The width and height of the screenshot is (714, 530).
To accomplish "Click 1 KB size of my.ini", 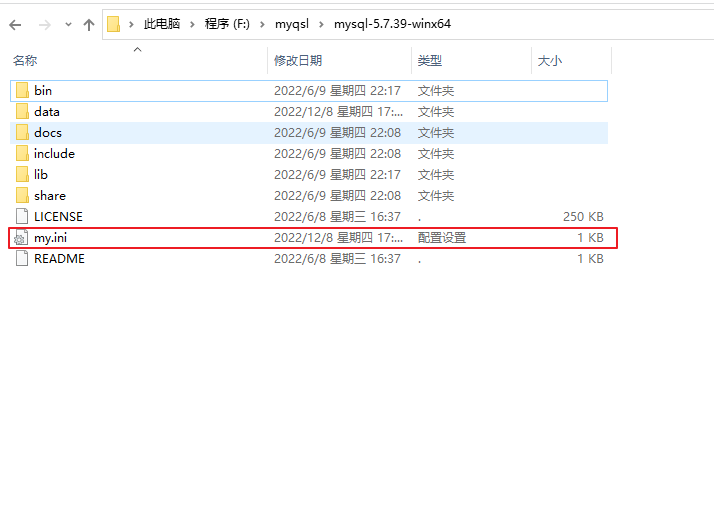I will 591,238.
